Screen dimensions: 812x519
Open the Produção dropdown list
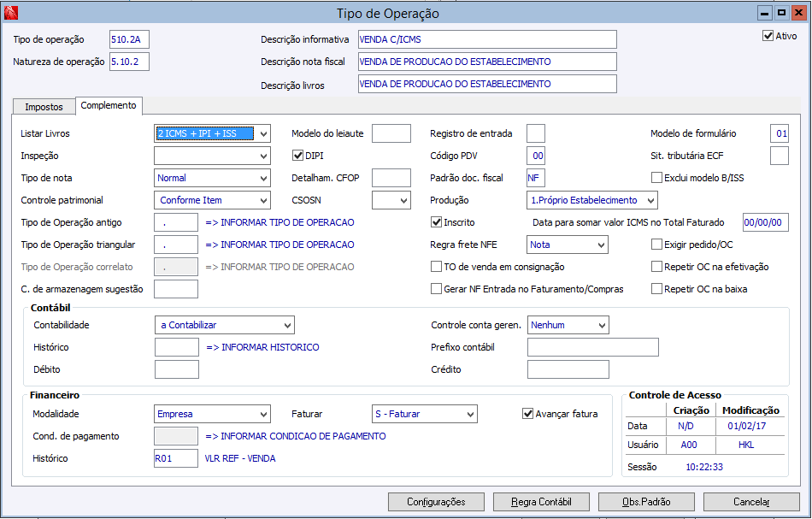(650, 200)
